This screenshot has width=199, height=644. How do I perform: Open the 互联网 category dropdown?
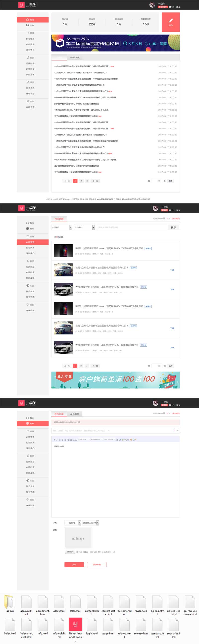point(73,523)
